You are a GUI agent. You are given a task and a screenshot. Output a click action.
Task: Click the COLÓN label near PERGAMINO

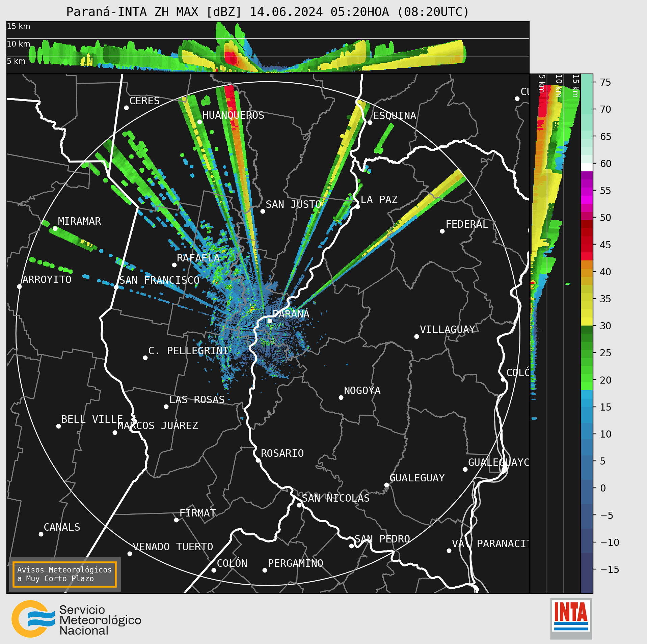point(232,563)
